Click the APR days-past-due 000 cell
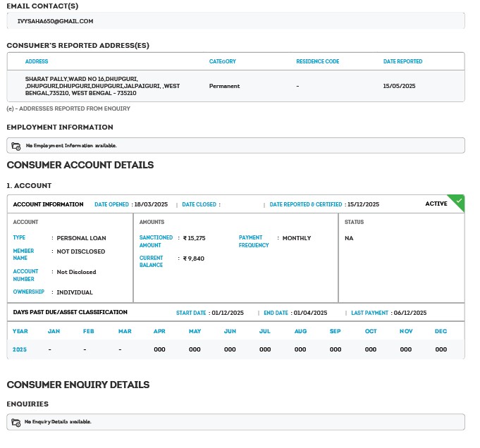The image size is (480, 448). 159,349
